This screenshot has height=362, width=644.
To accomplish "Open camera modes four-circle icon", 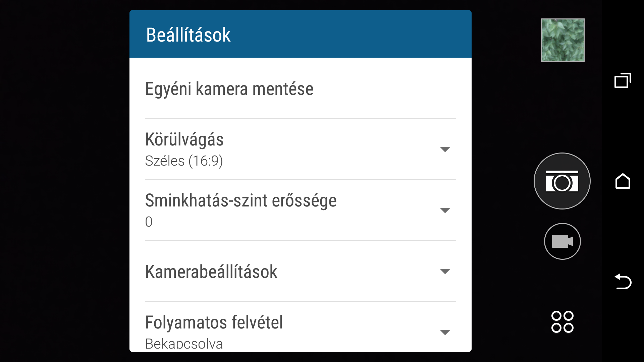I will point(562,322).
